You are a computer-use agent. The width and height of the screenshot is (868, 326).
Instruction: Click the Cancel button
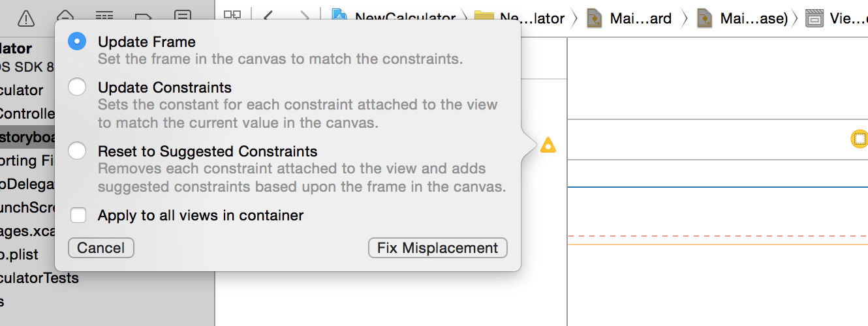coord(101,248)
